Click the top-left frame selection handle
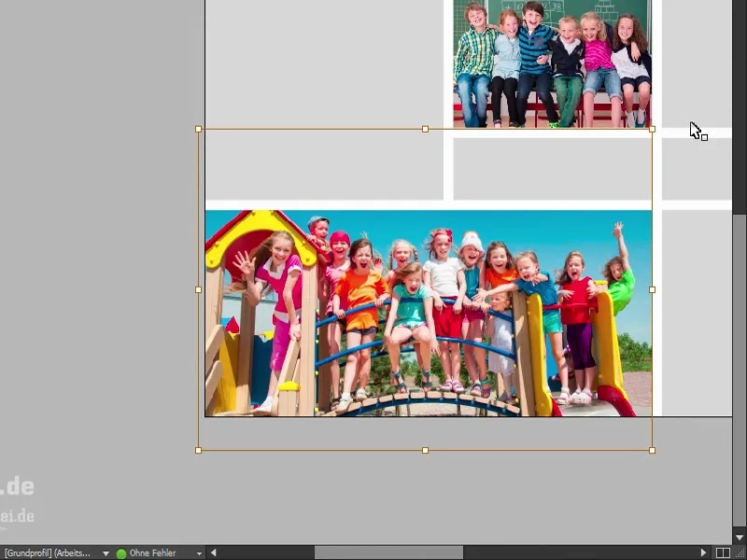The width and height of the screenshot is (747, 560). pos(199,129)
